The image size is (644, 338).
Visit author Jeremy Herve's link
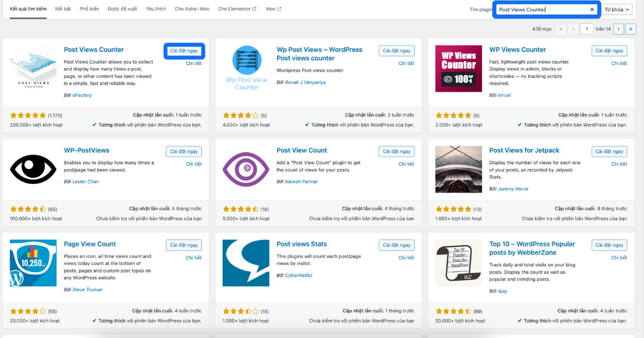[x=513, y=189]
